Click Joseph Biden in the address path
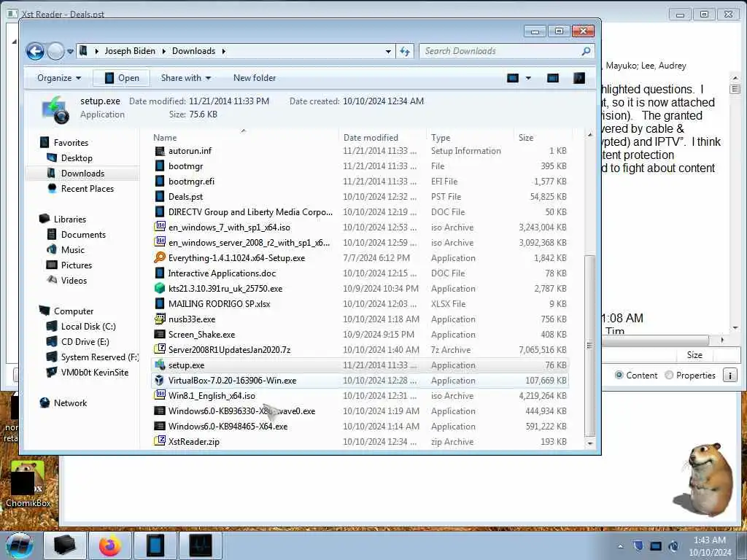This screenshot has width=747, height=560. pyautogui.click(x=130, y=51)
